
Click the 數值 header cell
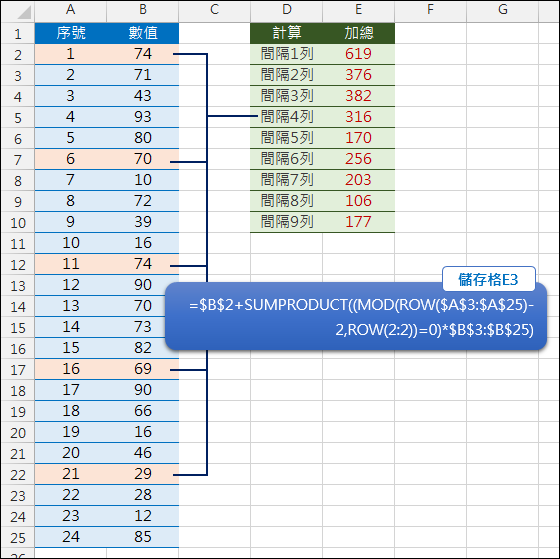point(142,33)
